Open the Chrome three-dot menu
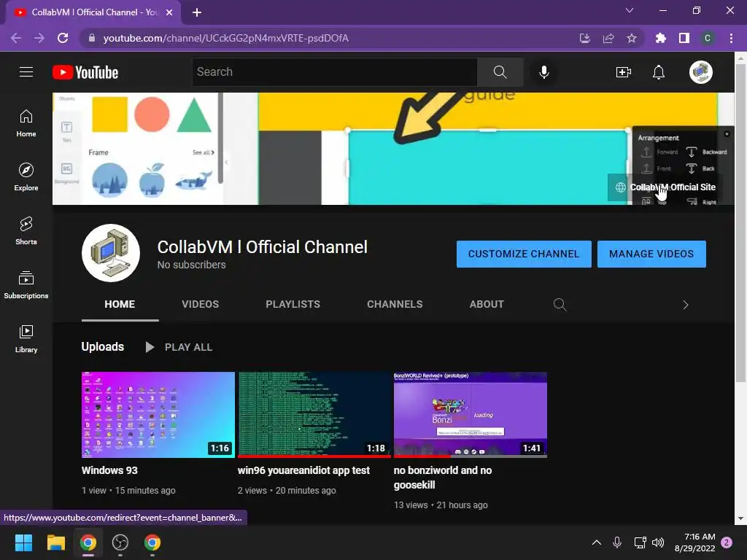 [x=731, y=38]
